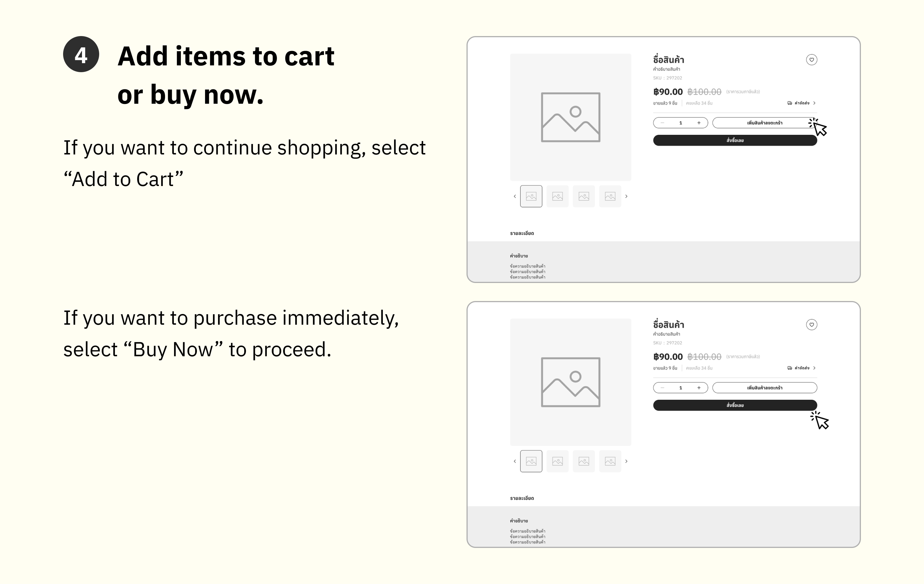
Task: Select the first selected thumbnail in upper gallery
Action: [x=531, y=196]
